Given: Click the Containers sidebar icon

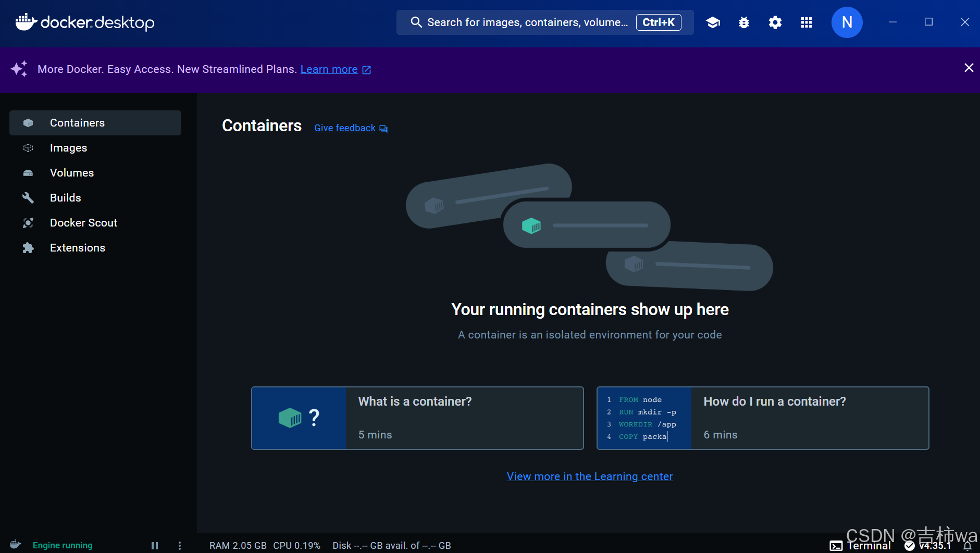Looking at the screenshot, I should point(28,123).
